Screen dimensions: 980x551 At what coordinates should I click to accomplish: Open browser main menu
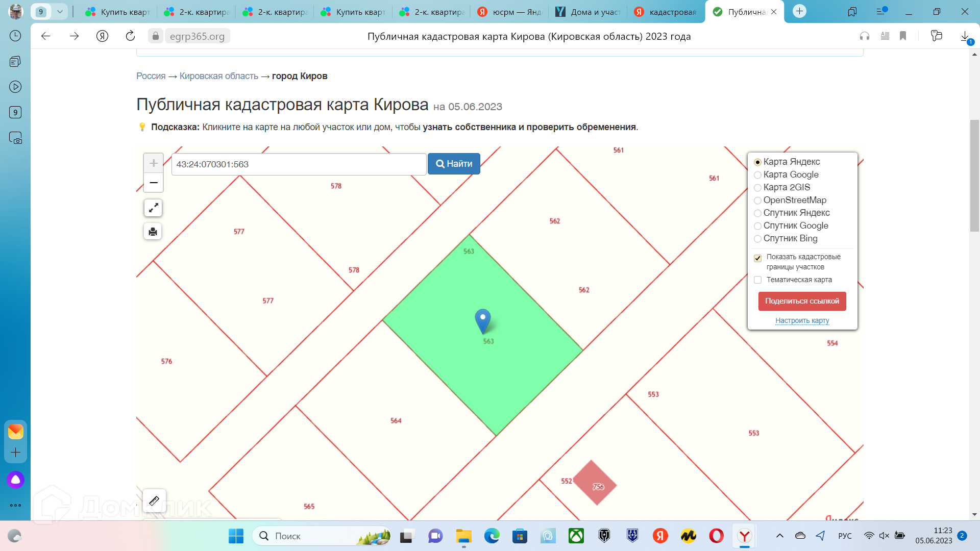tap(881, 11)
